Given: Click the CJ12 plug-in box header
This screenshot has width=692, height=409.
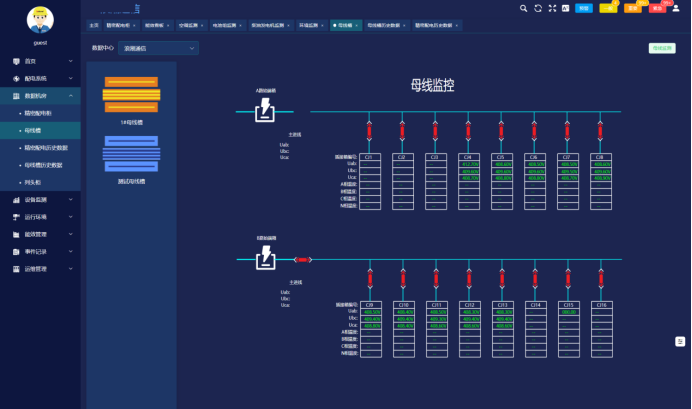Looking at the screenshot, I should (x=470, y=305).
